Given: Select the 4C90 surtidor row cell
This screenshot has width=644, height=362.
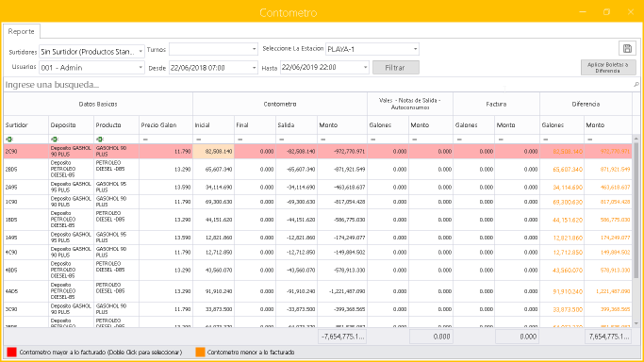Looking at the screenshot, I should tap(25, 253).
